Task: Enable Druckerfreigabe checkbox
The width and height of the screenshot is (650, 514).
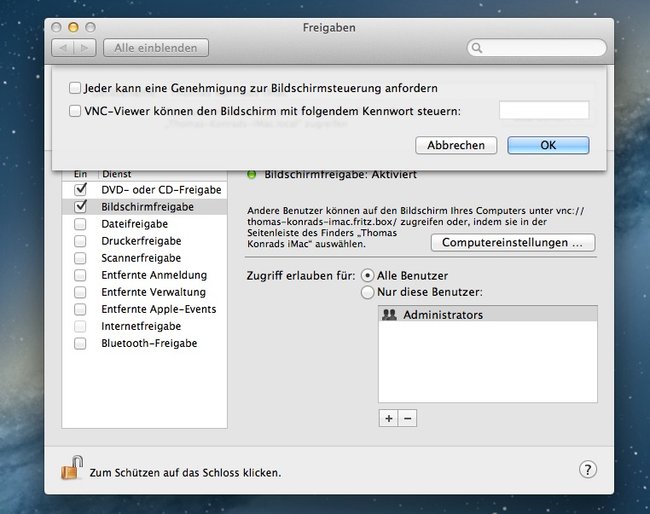Action: (x=80, y=241)
